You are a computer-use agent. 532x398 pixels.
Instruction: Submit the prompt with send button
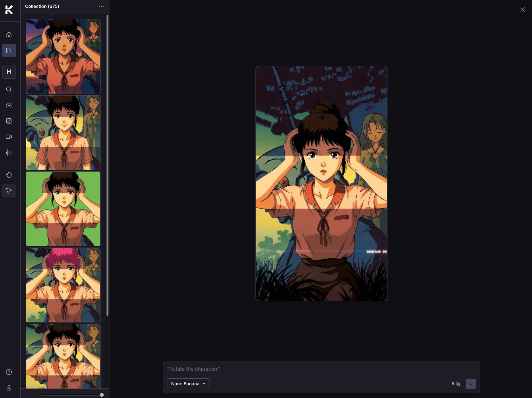pos(471,384)
